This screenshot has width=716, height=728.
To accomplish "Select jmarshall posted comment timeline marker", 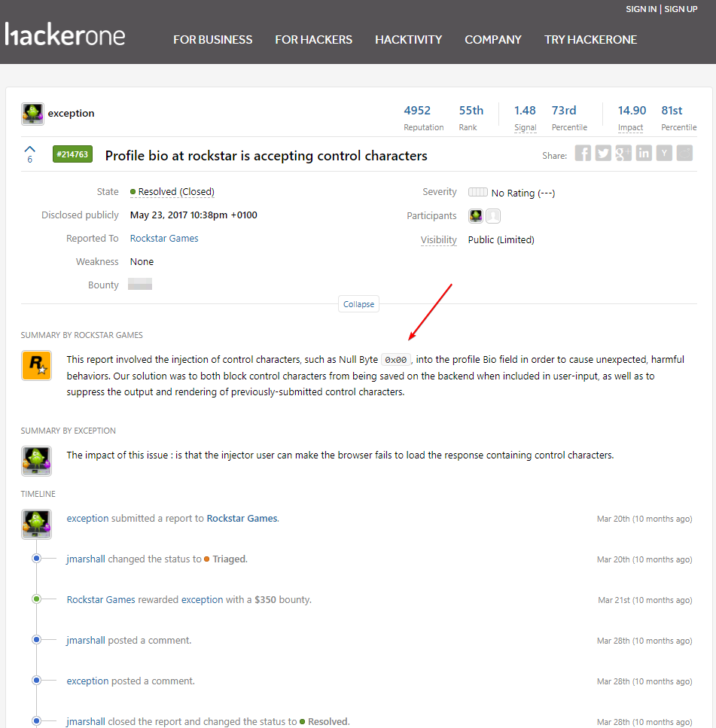I will pyautogui.click(x=37, y=639).
